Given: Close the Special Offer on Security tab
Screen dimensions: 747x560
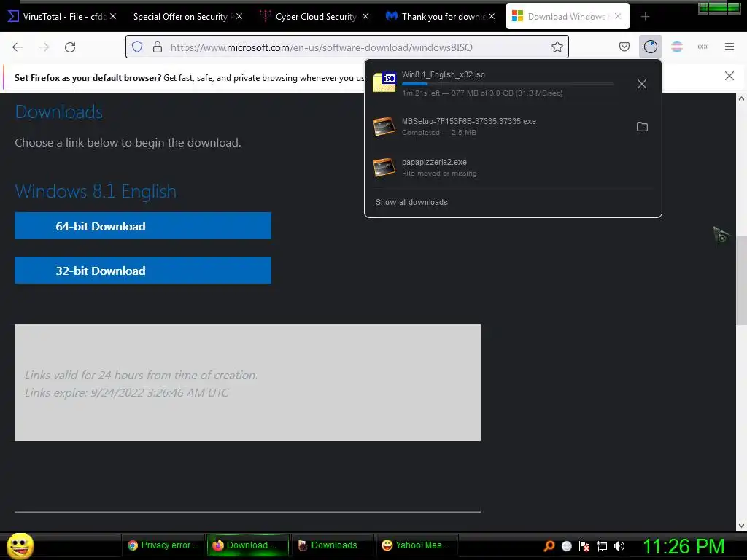Looking at the screenshot, I should coord(239,16).
